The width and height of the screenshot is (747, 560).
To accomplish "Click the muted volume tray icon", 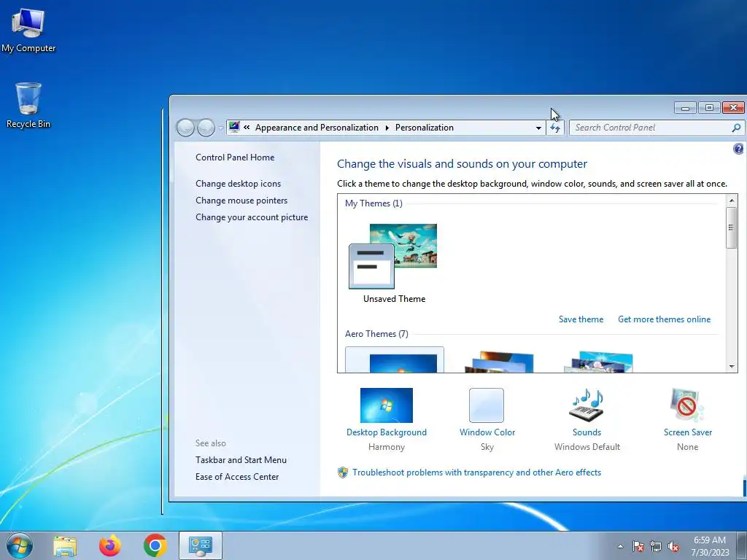I will pyautogui.click(x=673, y=547).
